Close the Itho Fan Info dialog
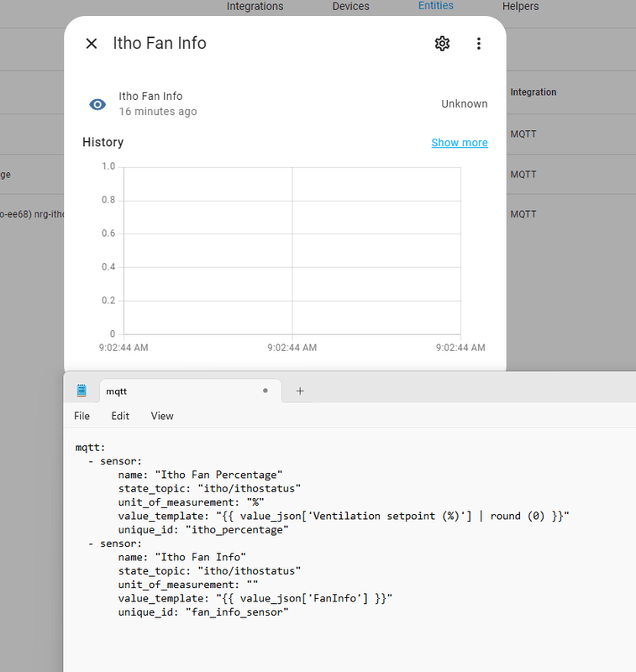 [x=92, y=44]
